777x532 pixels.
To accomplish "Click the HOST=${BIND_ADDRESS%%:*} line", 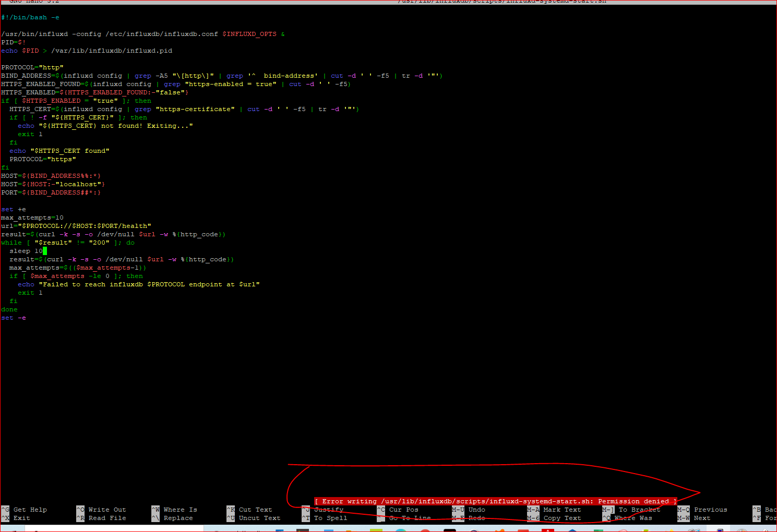I will click(x=51, y=176).
